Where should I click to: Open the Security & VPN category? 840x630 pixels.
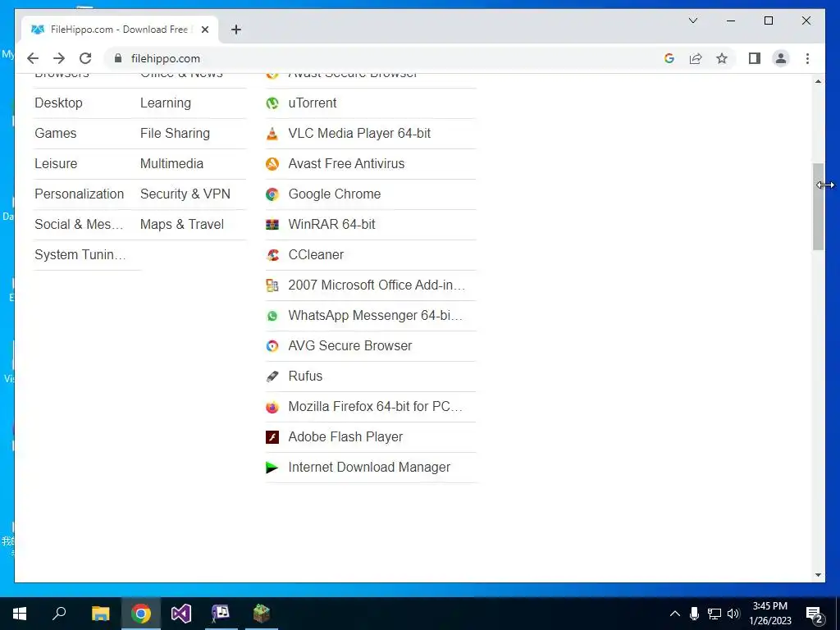pos(185,194)
